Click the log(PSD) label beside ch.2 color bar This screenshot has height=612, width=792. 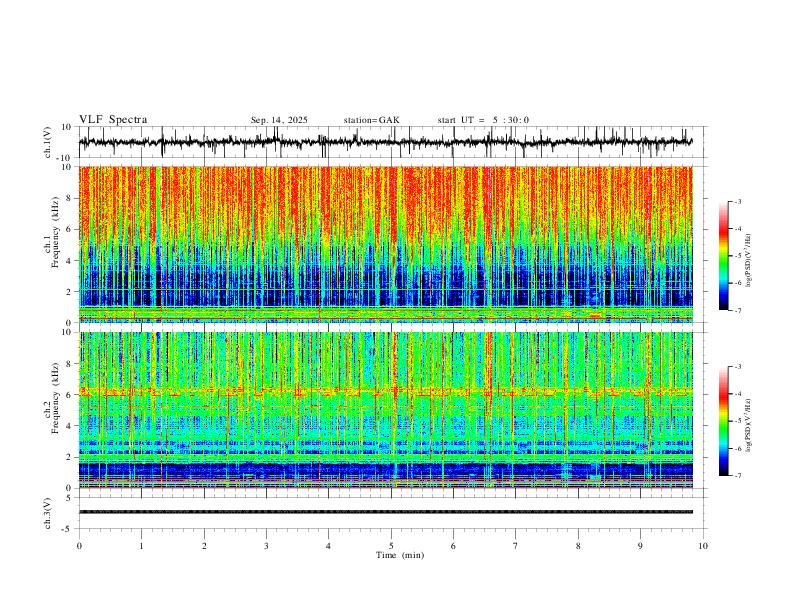[748, 426]
